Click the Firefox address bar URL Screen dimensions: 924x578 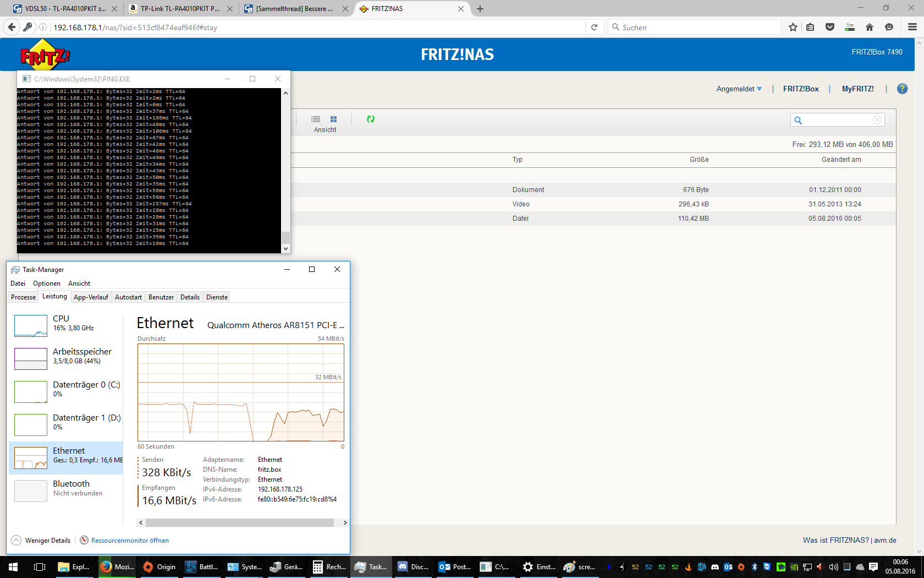coord(135,27)
